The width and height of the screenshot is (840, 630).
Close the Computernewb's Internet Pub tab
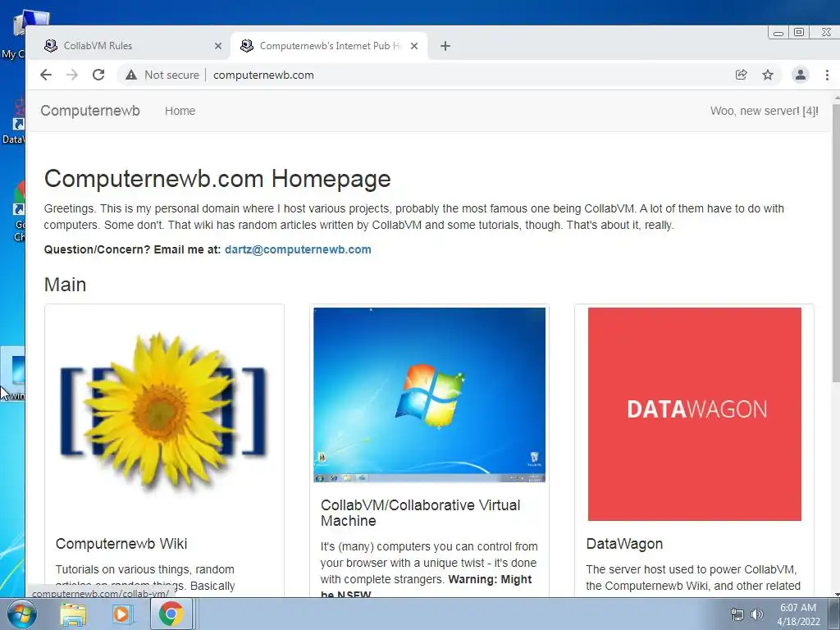click(414, 46)
